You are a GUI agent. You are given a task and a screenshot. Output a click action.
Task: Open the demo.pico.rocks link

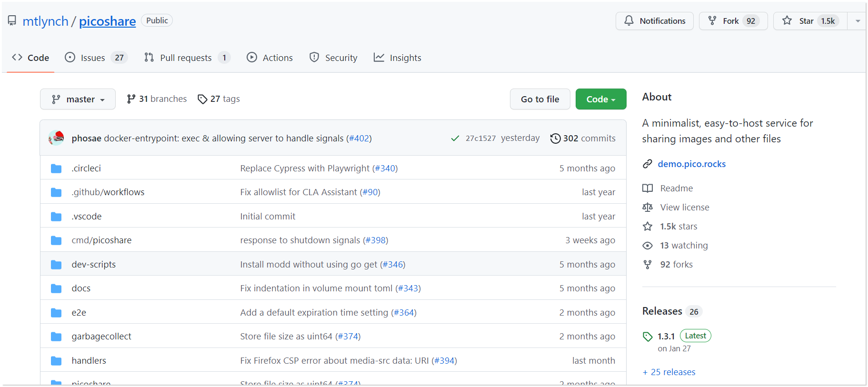pos(691,164)
